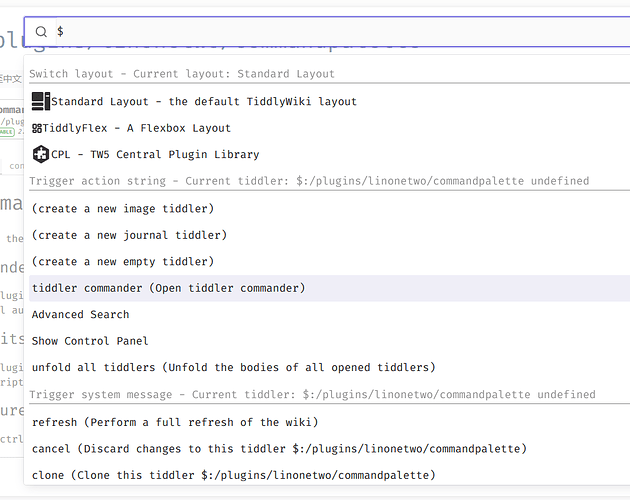The width and height of the screenshot is (630, 500).
Task: Choose unfold all tiddlers command
Action: point(329,367)
